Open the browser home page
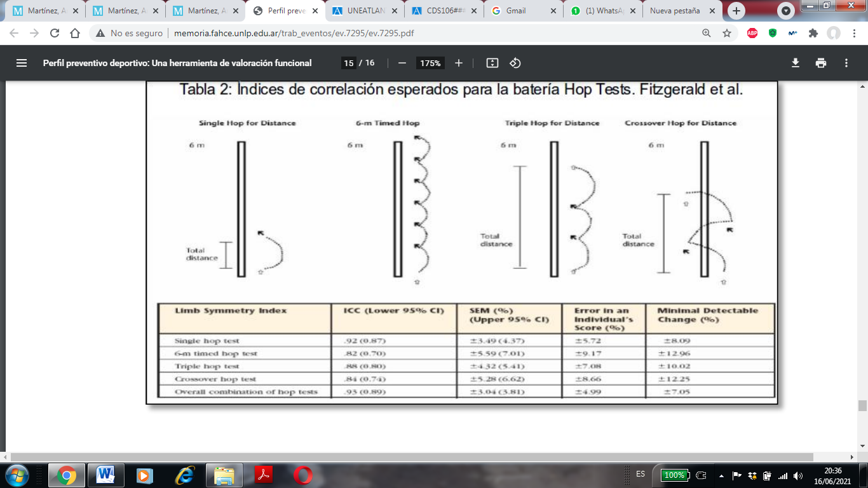868x488 pixels. point(75,33)
